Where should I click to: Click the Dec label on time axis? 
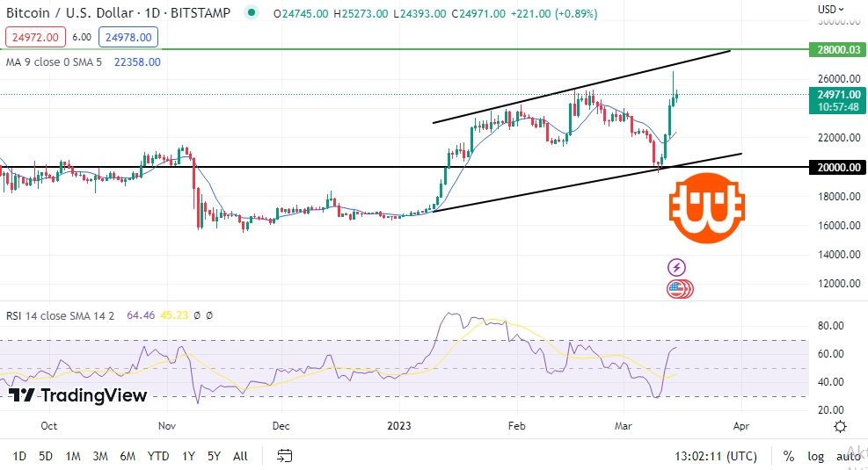[281, 426]
